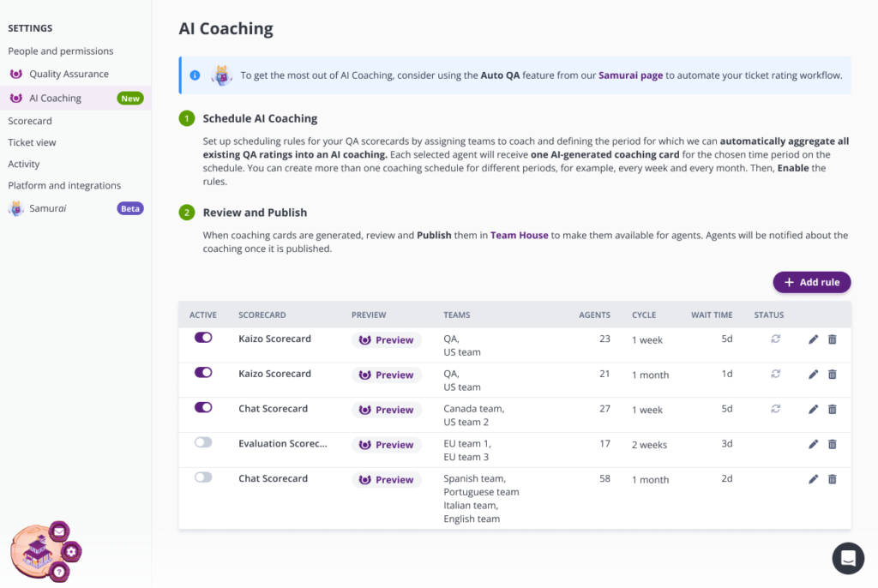Delete the Evaluation Scorecard rule via trash icon
The image size is (878, 588).
click(832, 444)
